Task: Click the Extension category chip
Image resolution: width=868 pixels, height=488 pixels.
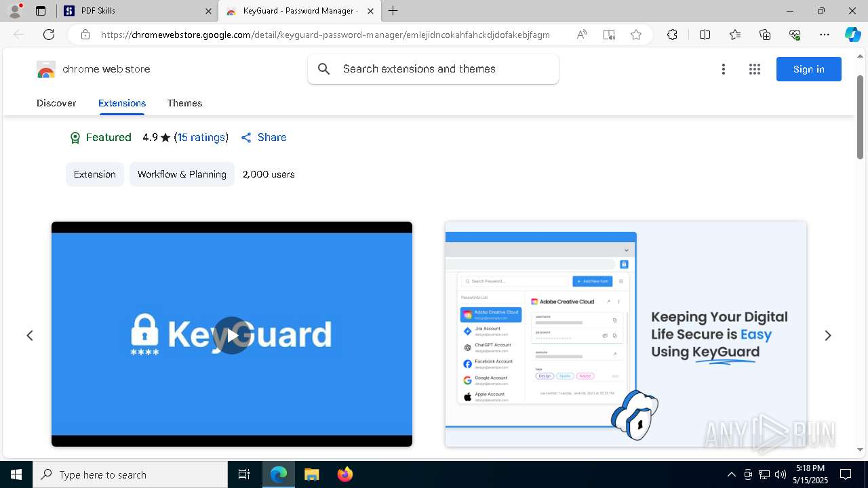Action: click(x=95, y=174)
